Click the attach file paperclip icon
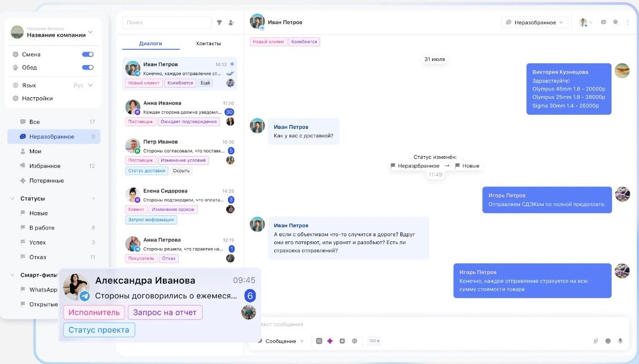The height and width of the screenshot is (364, 639). pyautogui.click(x=596, y=341)
